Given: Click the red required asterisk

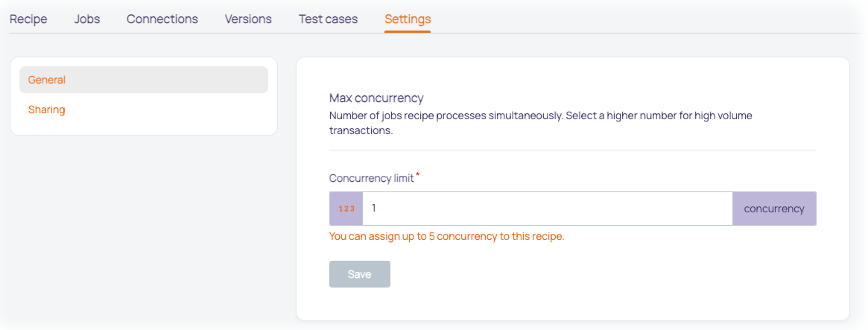Looking at the screenshot, I should [418, 175].
